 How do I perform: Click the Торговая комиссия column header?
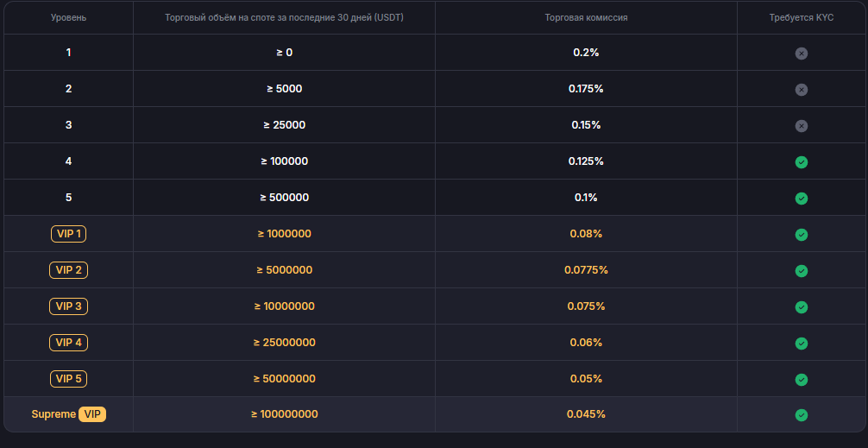click(586, 17)
